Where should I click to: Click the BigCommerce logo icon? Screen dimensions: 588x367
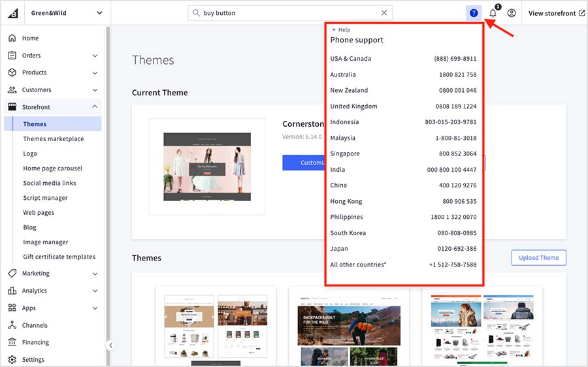point(13,13)
